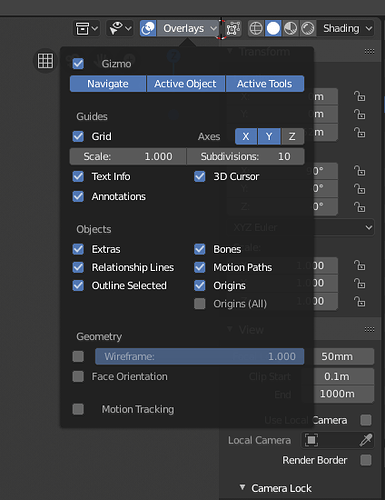Click the clip End 1000m field
The height and width of the screenshot is (500, 385).
tap(338, 394)
